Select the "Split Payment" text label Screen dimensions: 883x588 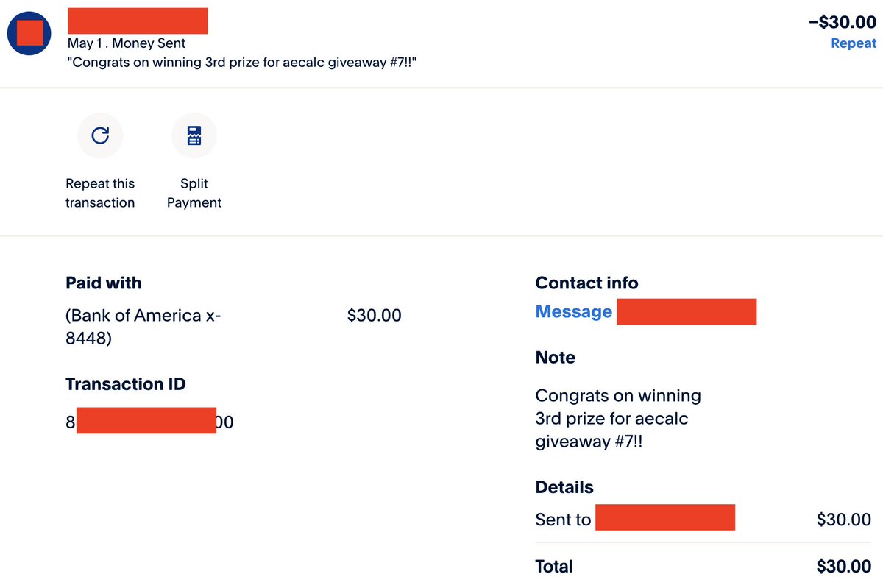tap(194, 193)
